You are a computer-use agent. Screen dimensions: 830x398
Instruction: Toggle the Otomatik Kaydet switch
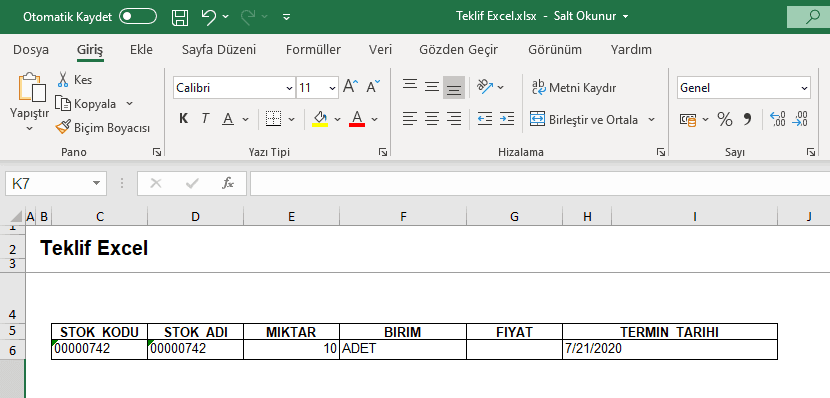point(138,16)
